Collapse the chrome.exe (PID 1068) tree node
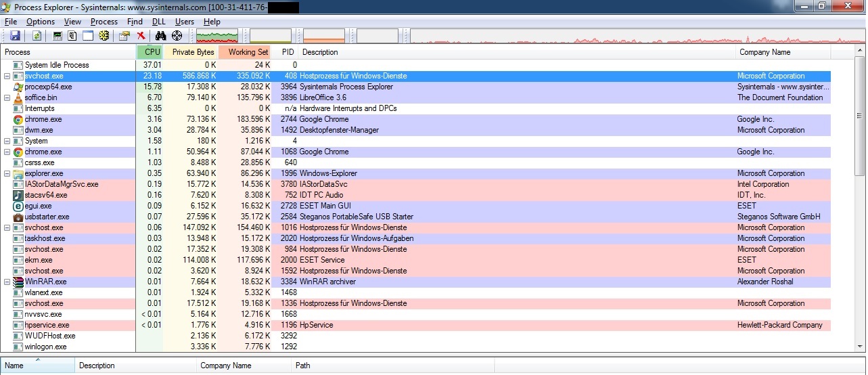Image resolution: width=868 pixels, height=375 pixels. (7, 152)
